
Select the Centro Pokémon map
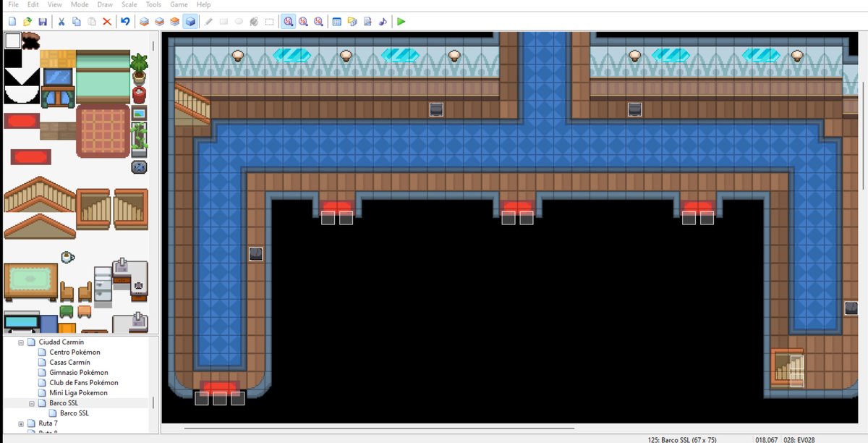[75, 353]
